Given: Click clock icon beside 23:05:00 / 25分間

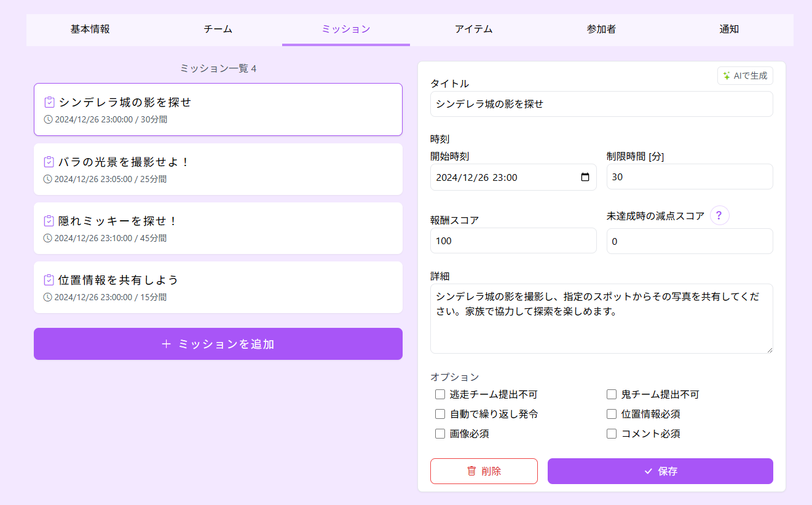Looking at the screenshot, I should tap(48, 179).
